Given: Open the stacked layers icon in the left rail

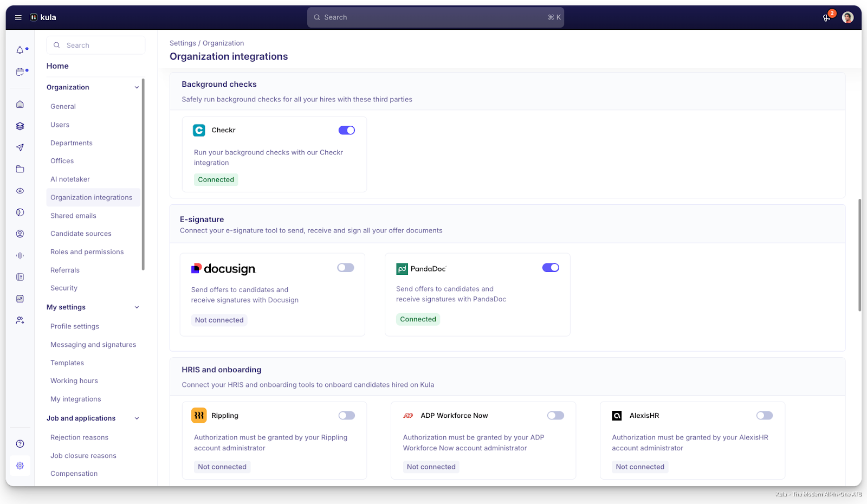Looking at the screenshot, I should (20, 126).
